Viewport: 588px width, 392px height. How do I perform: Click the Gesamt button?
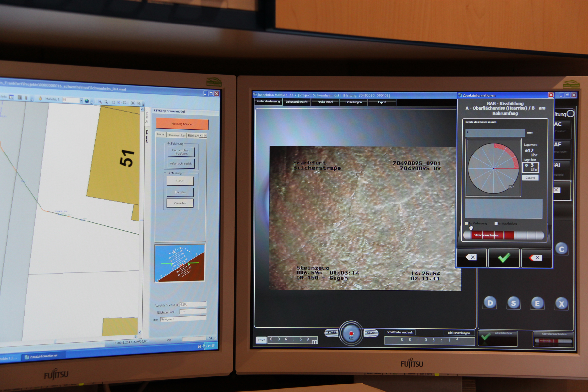(x=530, y=178)
